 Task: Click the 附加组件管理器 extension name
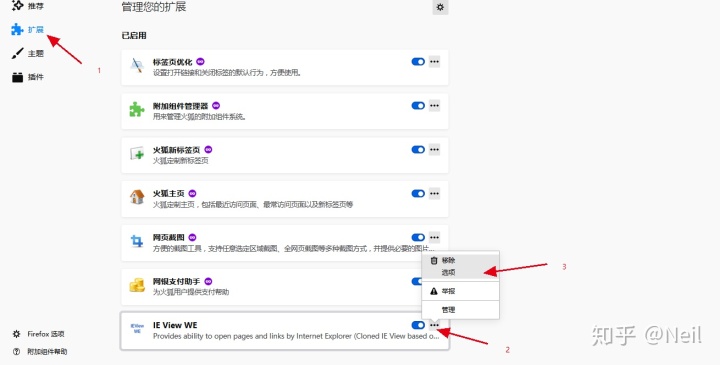pyautogui.click(x=180, y=106)
